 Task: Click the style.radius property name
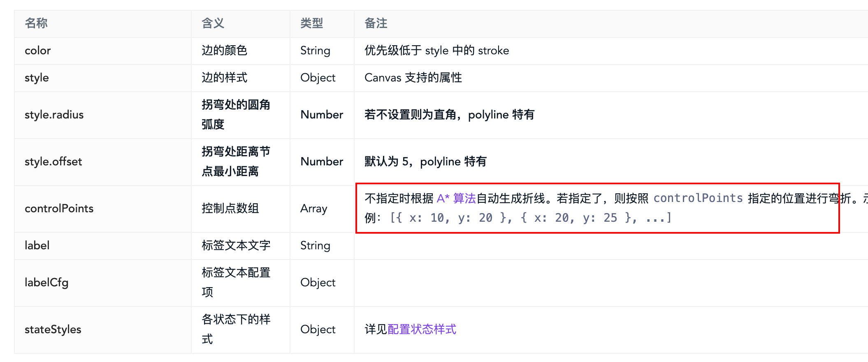[x=54, y=115]
